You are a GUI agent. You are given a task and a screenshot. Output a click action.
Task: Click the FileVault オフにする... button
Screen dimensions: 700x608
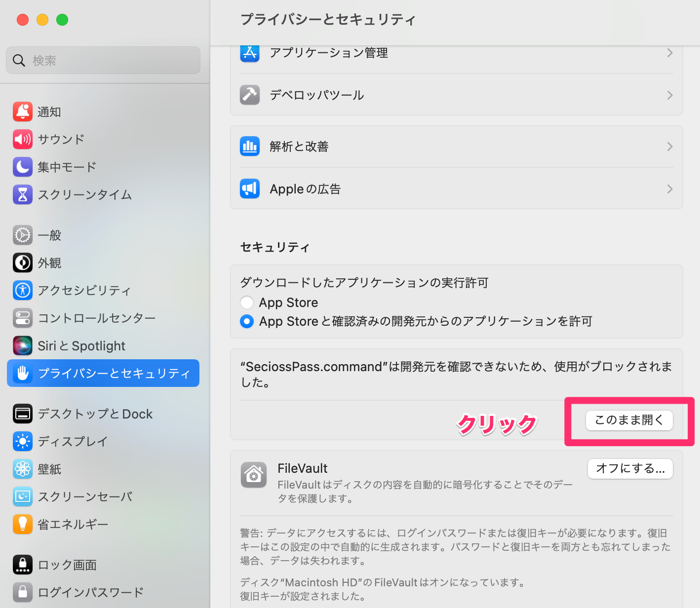coord(630,469)
